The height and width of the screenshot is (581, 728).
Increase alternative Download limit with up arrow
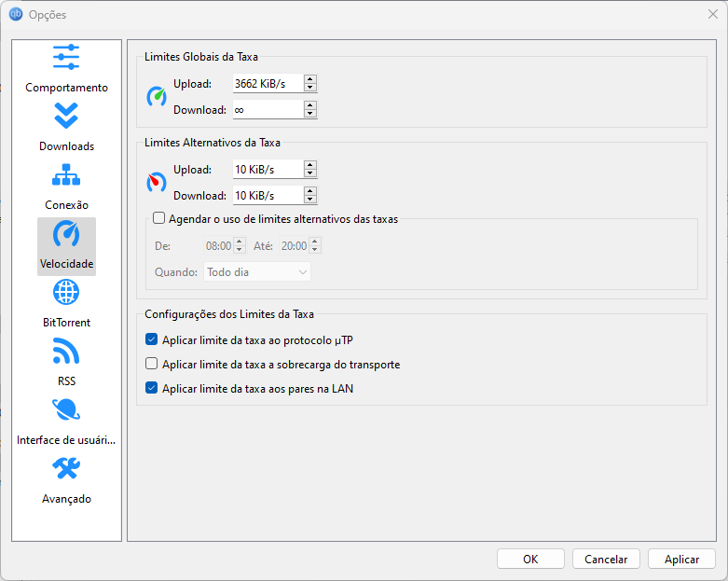click(x=310, y=191)
